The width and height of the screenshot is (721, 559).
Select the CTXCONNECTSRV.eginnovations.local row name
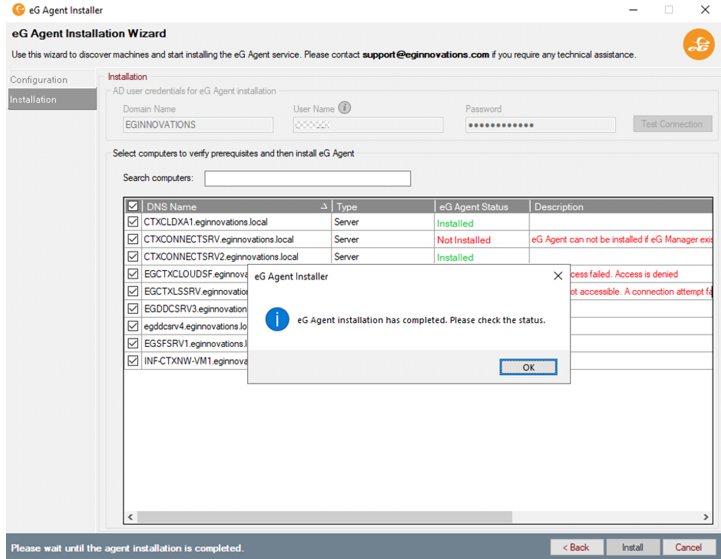click(218, 239)
